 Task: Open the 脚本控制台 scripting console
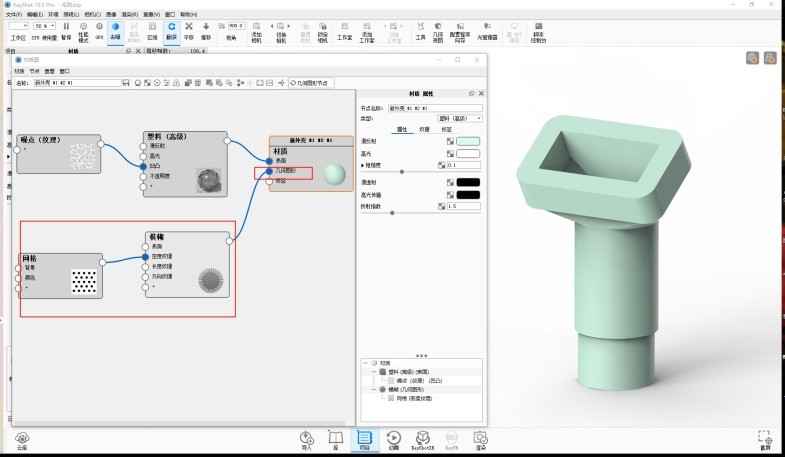point(538,29)
